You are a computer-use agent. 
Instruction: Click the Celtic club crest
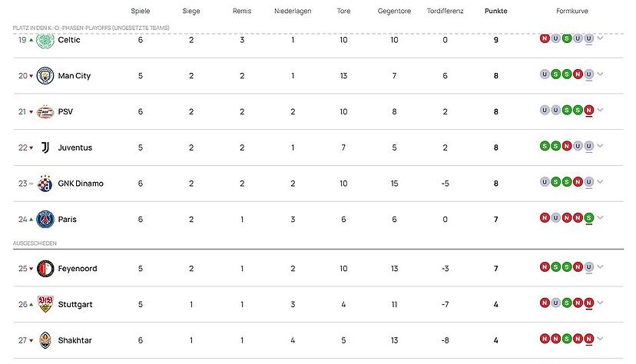pyautogui.click(x=45, y=40)
